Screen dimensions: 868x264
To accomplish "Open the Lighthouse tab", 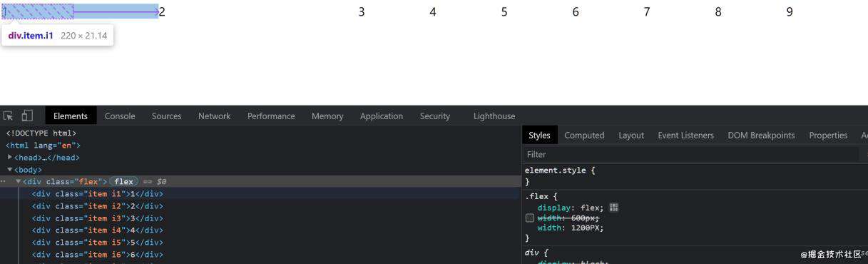I will (494, 116).
